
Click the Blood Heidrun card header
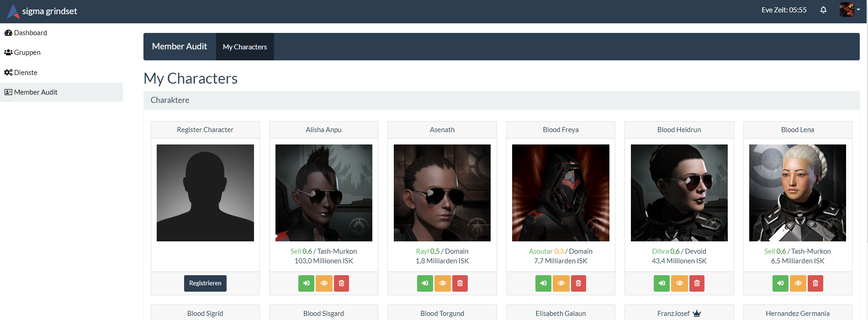point(679,130)
